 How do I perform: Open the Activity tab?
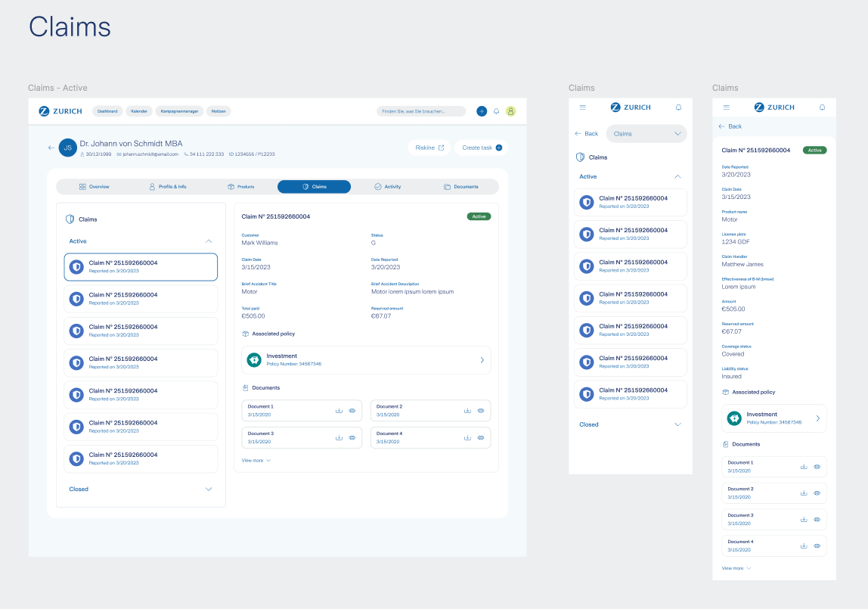pyautogui.click(x=387, y=187)
